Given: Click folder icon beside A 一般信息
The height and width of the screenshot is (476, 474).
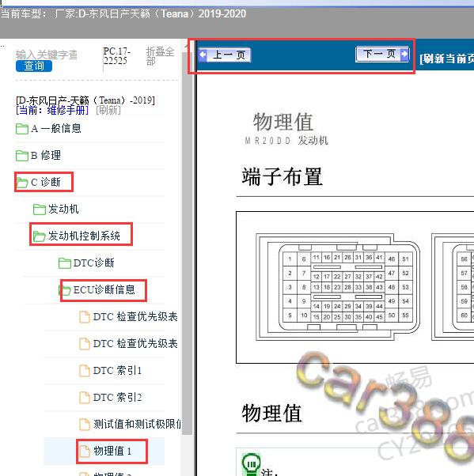Looking at the screenshot, I should point(22,129).
